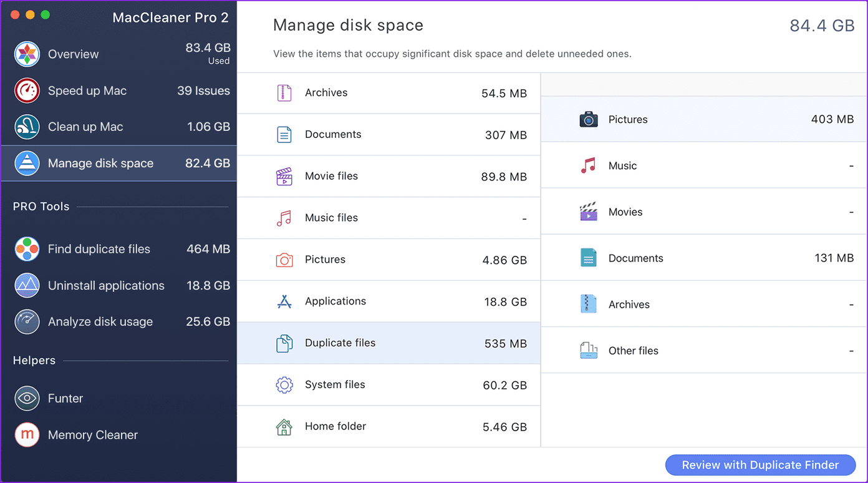Click the Duplicate files pages icon

pos(284,344)
